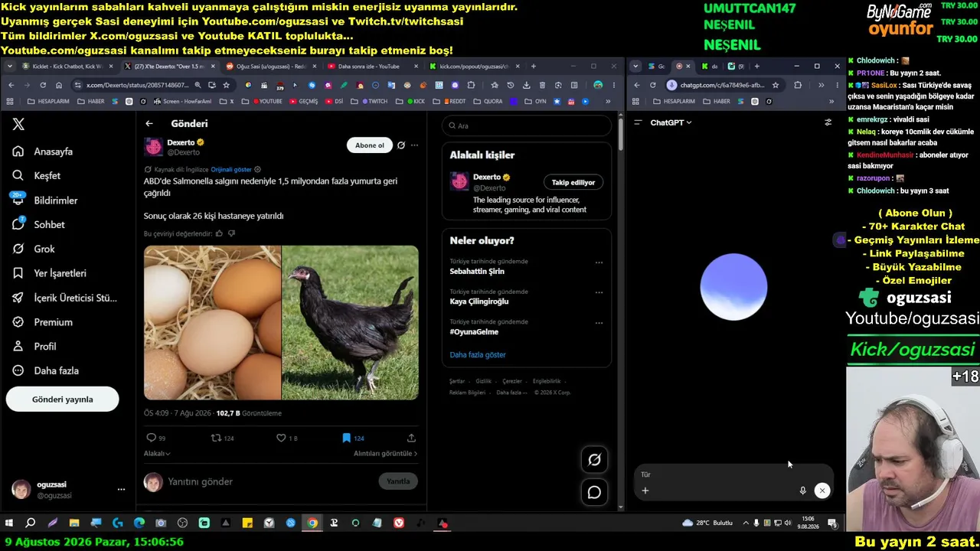The width and height of the screenshot is (980, 551).
Task: Open Daha fazla menu in X sidebar
Action: (x=45, y=371)
